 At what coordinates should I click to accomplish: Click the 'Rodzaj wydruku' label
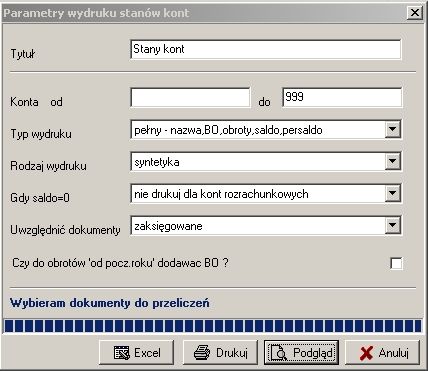[48, 166]
